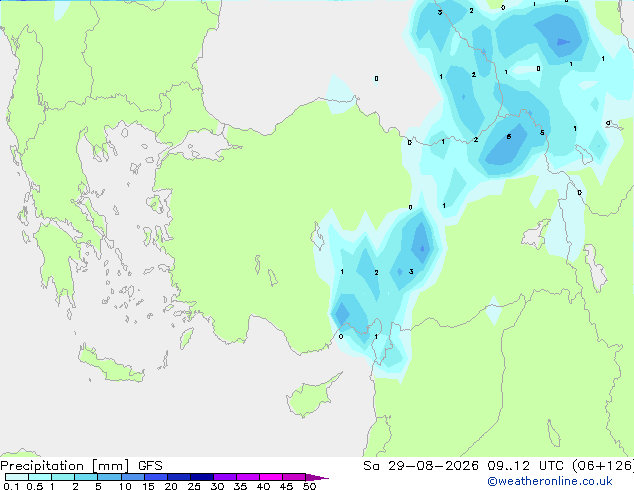The image size is (634, 490).
Task: Click the 45–50 mm legend swatch
Action: tap(294, 477)
